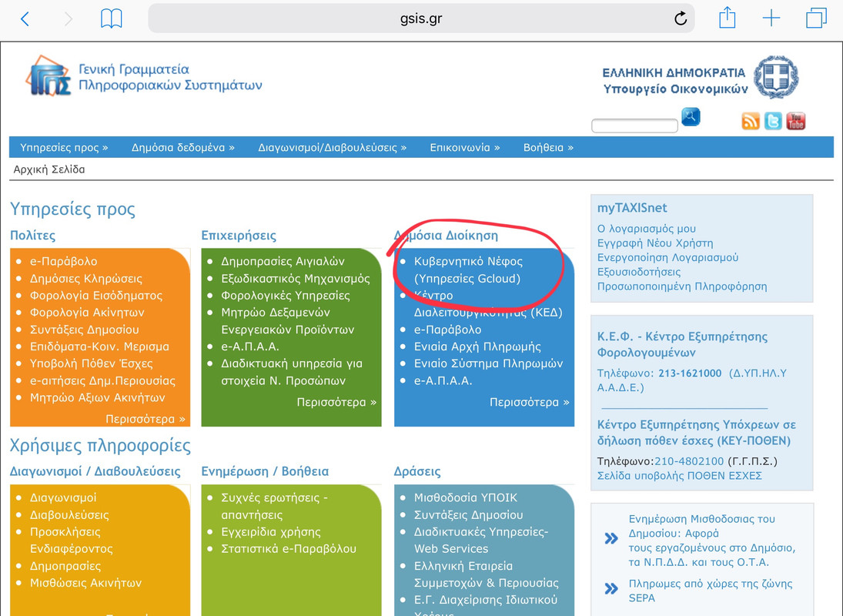Click the Εγγραφή Νέου Χρήστη link
Viewport: 843px width, 616px height.
pyautogui.click(x=655, y=243)
